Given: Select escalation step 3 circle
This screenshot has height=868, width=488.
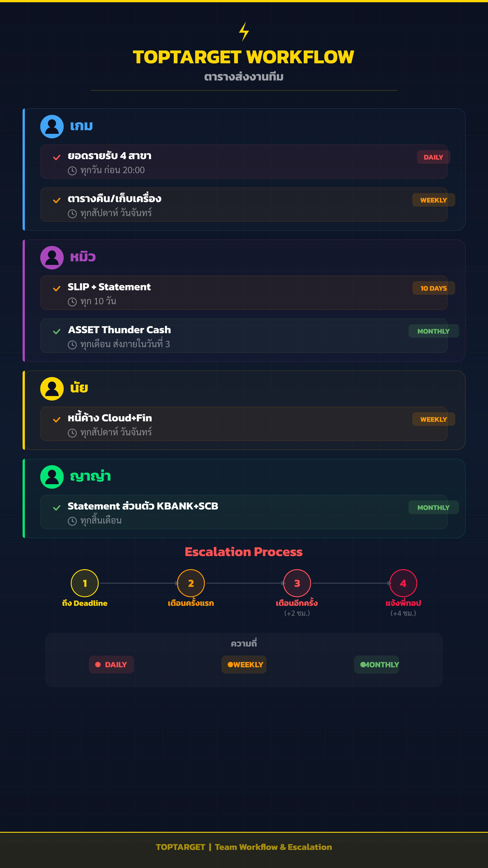Looking at the screenshot, I should 297,583.
